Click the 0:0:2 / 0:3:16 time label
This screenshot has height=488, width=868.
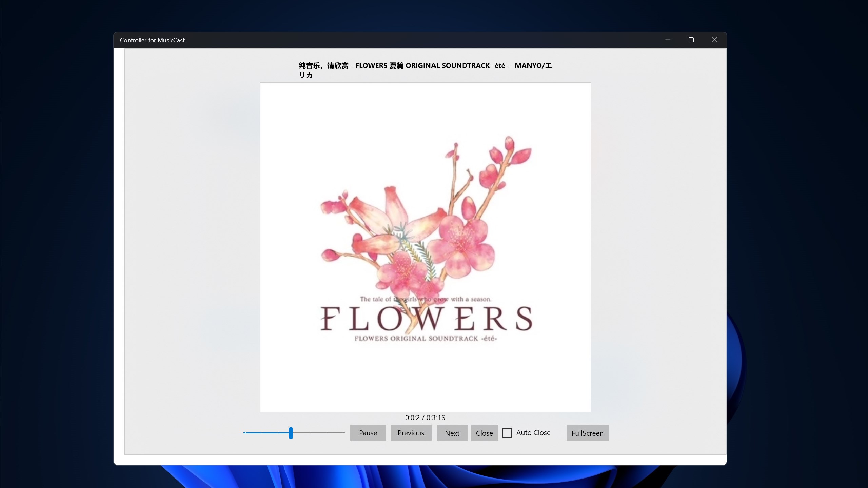click(x=425, y=418)
